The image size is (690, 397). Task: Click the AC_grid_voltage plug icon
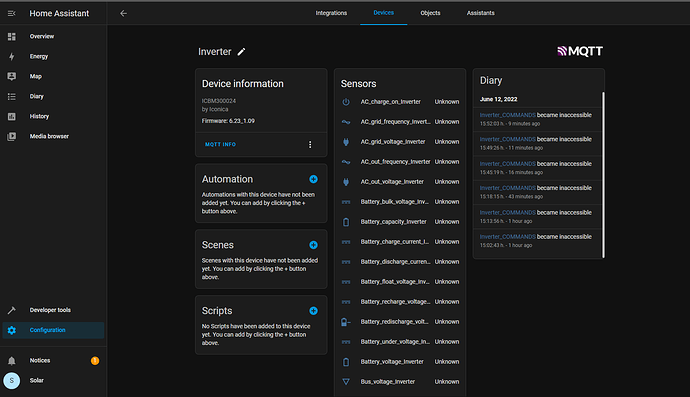click(x=346, y=142)
